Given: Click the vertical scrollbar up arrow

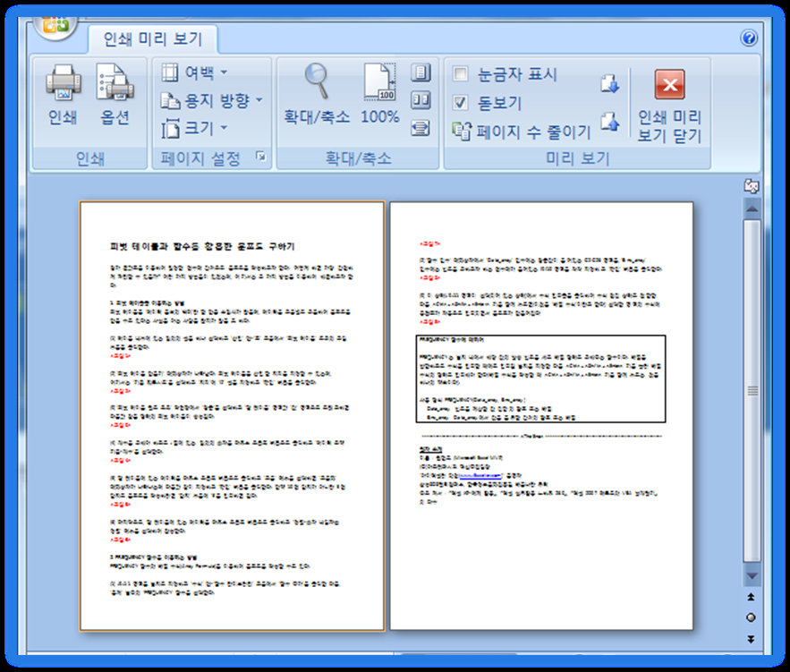Looking at the screenshot, I should click(752, 208).
